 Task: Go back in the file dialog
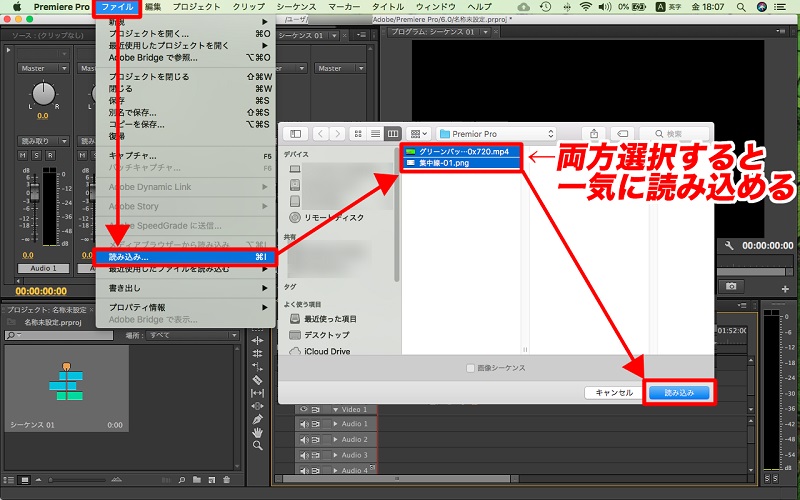click(320, 134)
